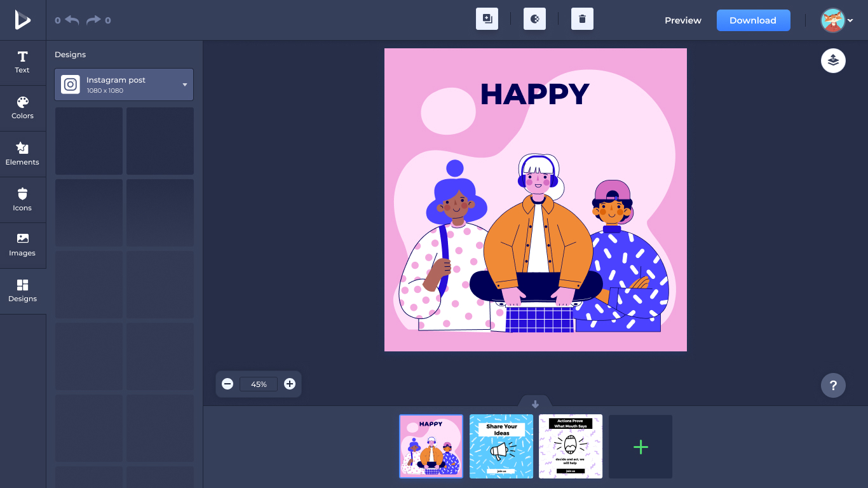
Task: Select the Share Your Ideas page thumbnail
Action: 501,446
